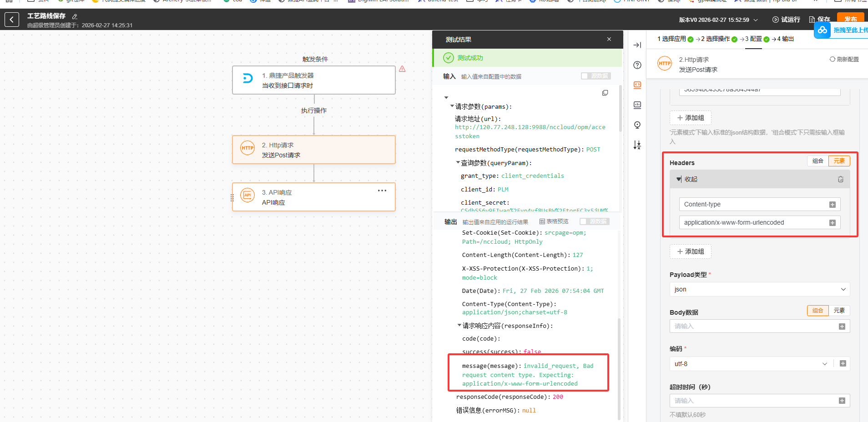868x422 pixels.
Task: Open the utf-8 encoding dropdown
Action: click(x=750, y=364)
